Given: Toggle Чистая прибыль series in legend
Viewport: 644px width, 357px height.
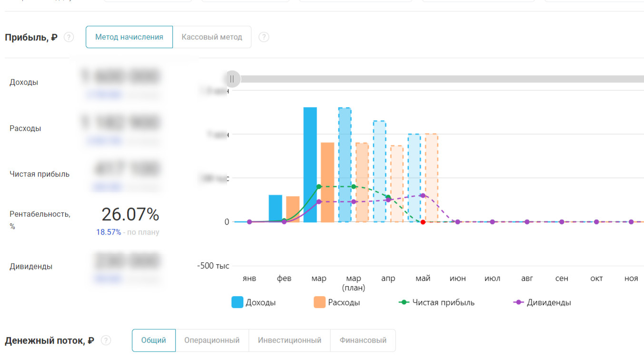Looking at the screenshot, I should click(436, 302).
